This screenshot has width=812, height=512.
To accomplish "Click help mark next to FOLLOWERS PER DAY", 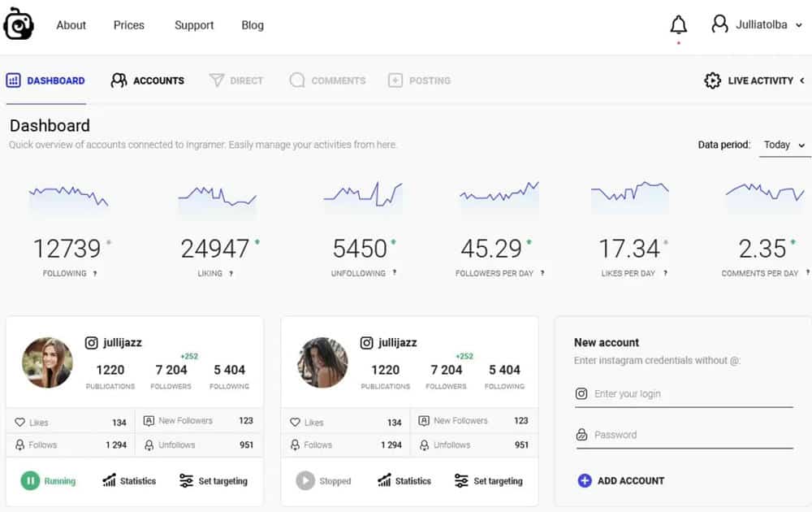I will pos(542,273).
